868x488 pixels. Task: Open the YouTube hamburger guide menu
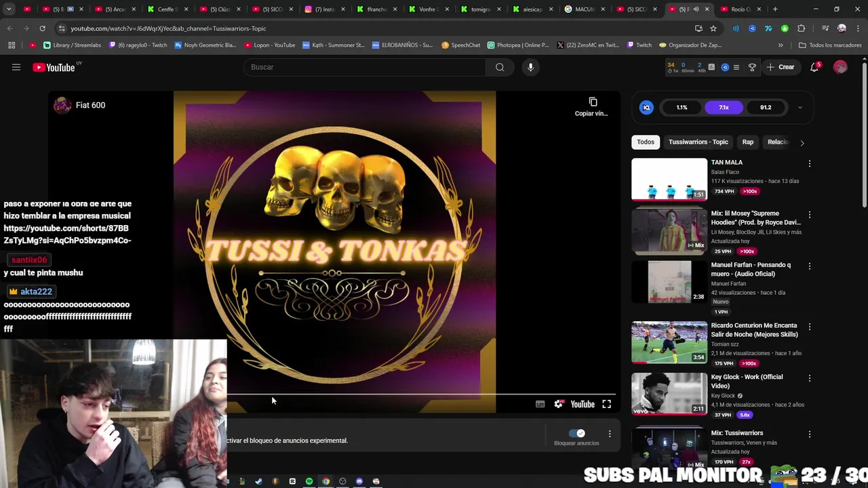click(16, 67)
